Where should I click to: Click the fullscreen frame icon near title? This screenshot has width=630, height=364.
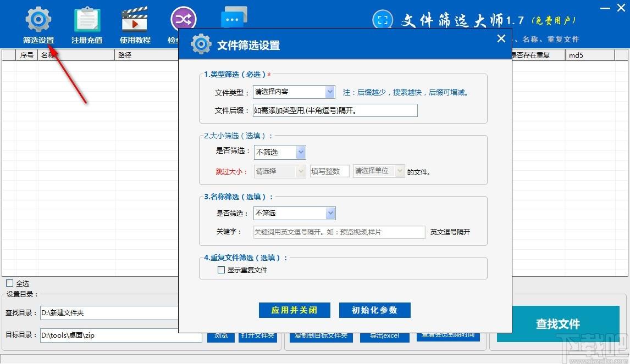tap(383, 20)
